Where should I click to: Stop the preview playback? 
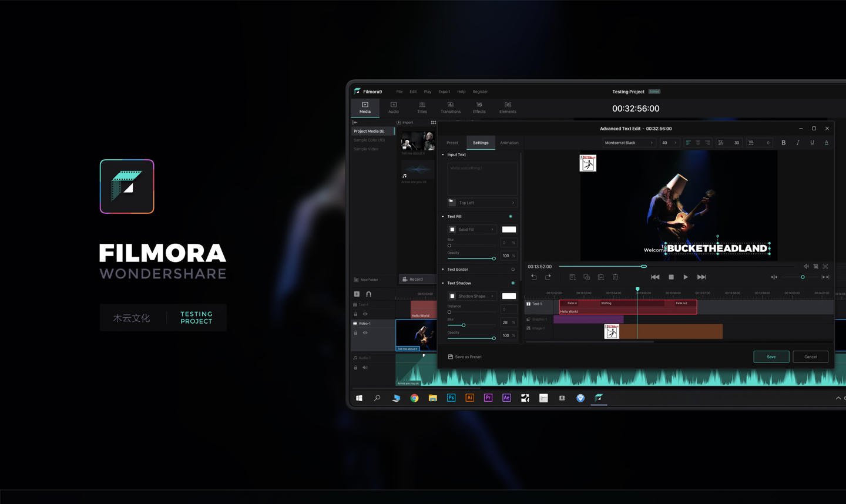(671, 277)
